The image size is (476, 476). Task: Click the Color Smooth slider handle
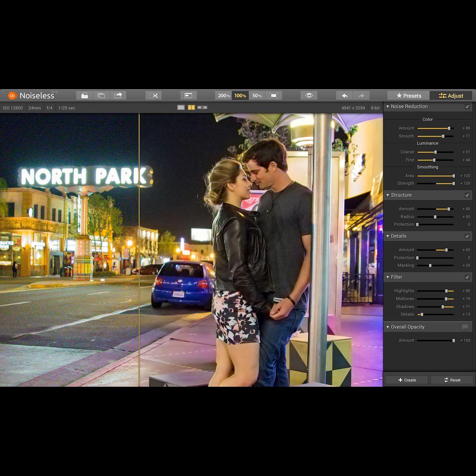click(x=443, y=136)
